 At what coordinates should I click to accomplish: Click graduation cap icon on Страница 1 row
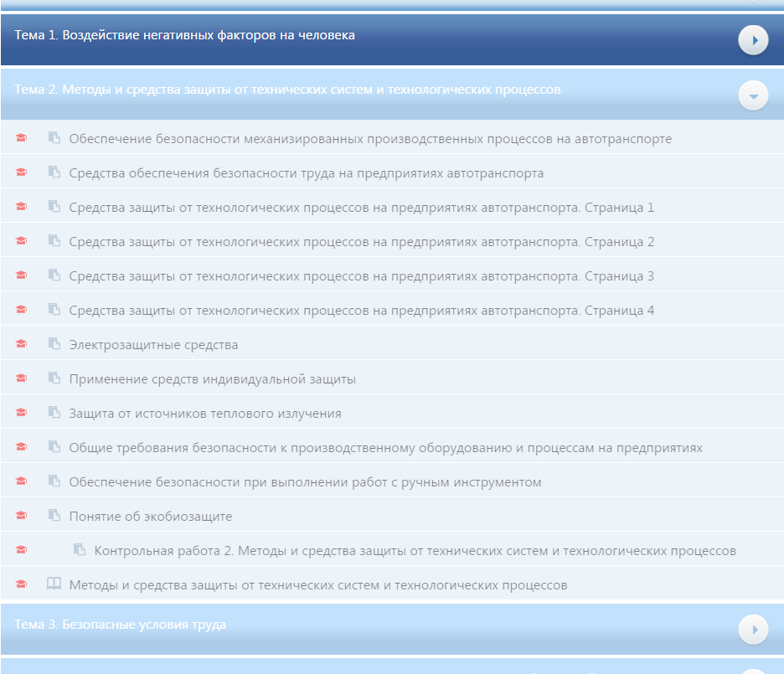click(x=21, y=206)
